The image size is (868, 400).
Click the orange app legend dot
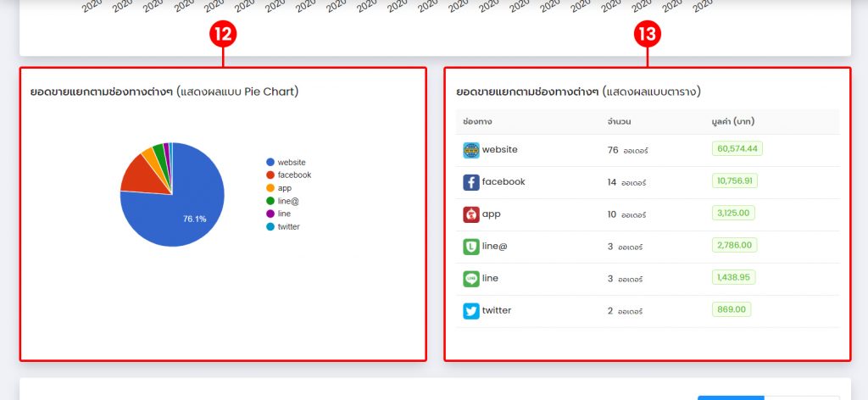click(x=270, y=188)
